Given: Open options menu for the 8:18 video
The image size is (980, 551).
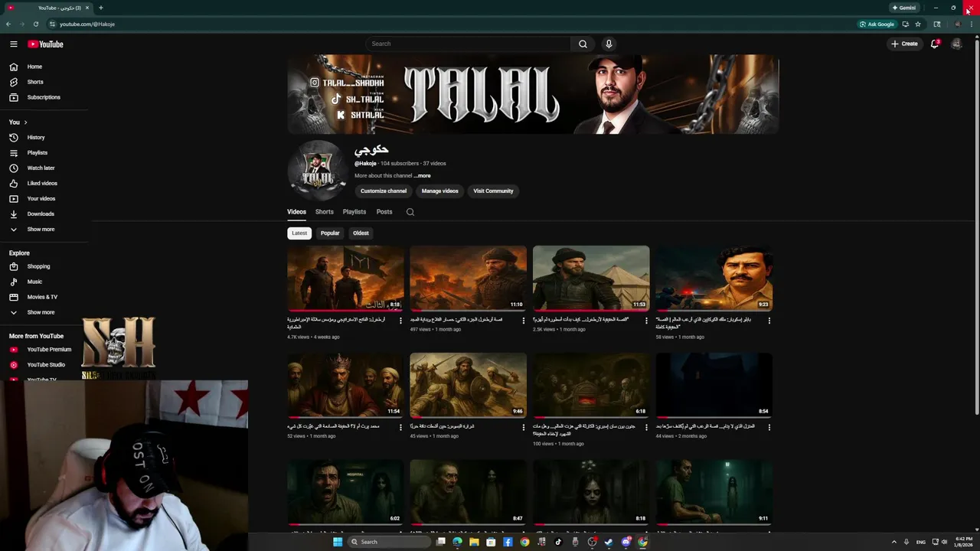Looking at the screenshot, I should [400, 321].
